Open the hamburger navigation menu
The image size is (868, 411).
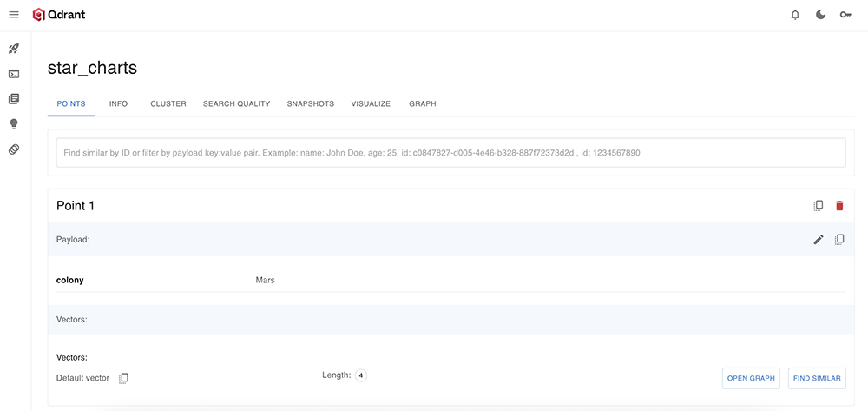click(x=15, y=15)
